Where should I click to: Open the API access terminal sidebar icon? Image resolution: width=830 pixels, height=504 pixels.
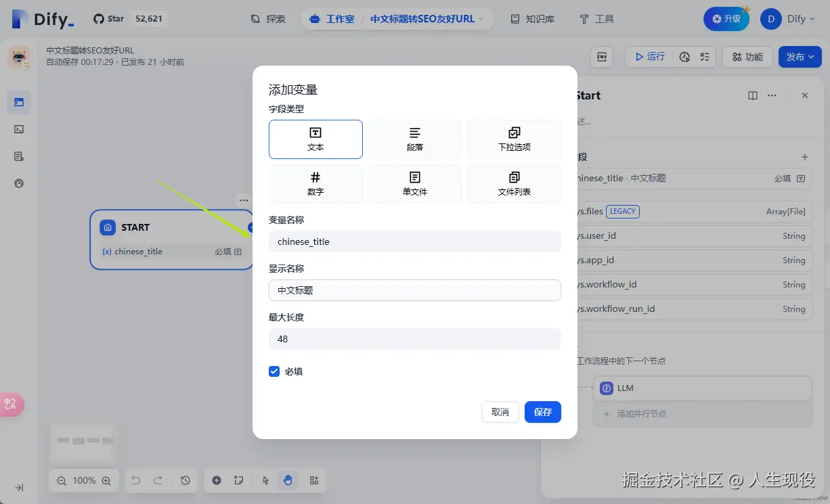(19, 129)
